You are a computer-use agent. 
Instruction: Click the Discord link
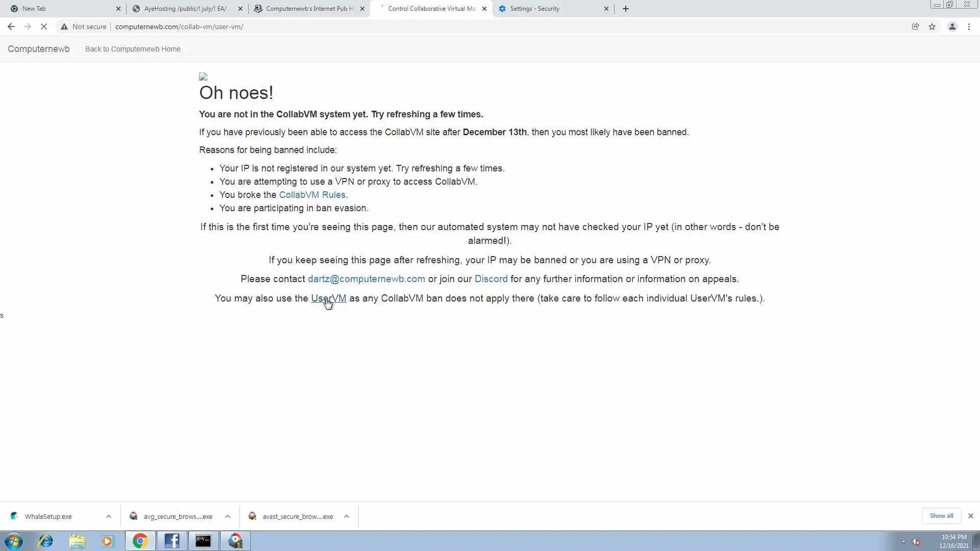click(x=491, y=279)
